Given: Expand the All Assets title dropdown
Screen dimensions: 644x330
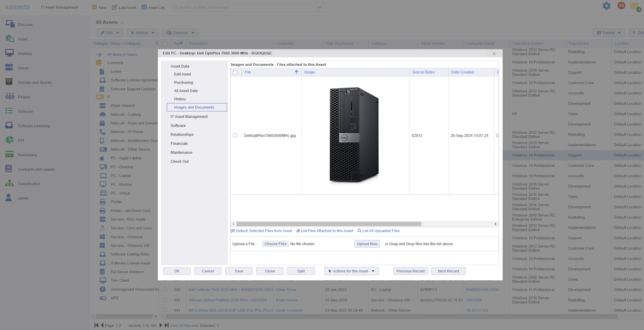Looking at the screenshot, I should pos(122,23).
